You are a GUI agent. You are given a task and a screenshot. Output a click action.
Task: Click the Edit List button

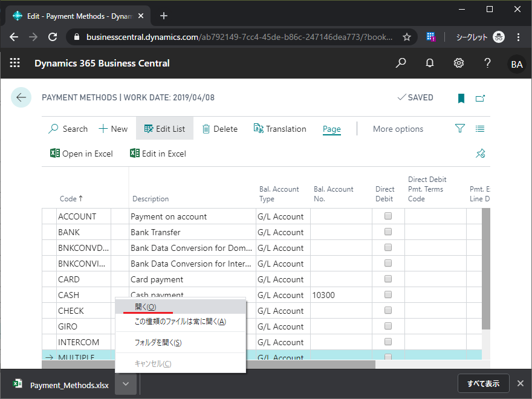164,128
